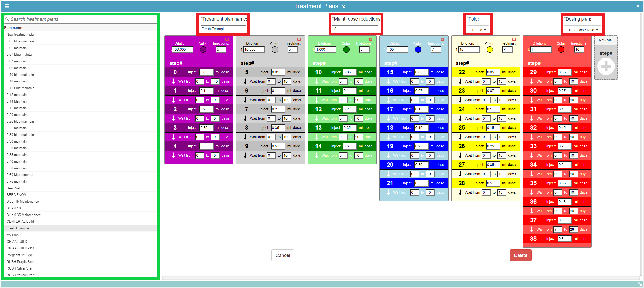Remove the yellow 1:10 vial
Screen dimensions: 644x288
pyautogui.click(x=514, y=39)
